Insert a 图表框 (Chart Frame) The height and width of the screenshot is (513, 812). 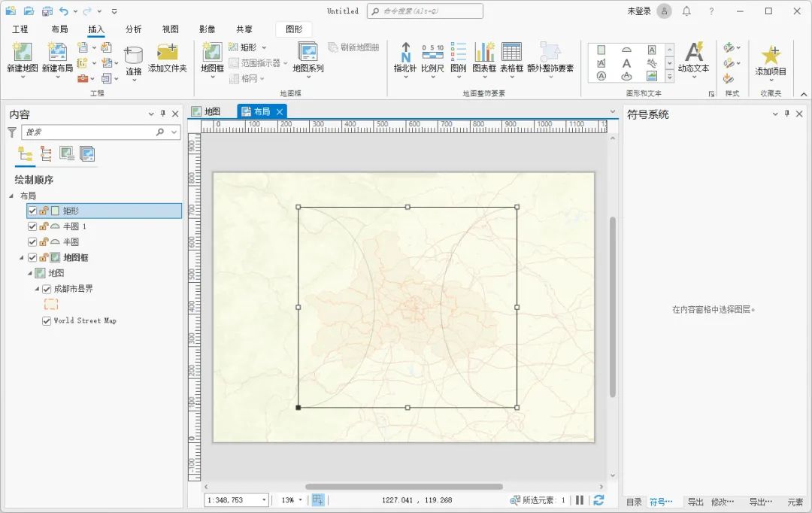point(484,53)
